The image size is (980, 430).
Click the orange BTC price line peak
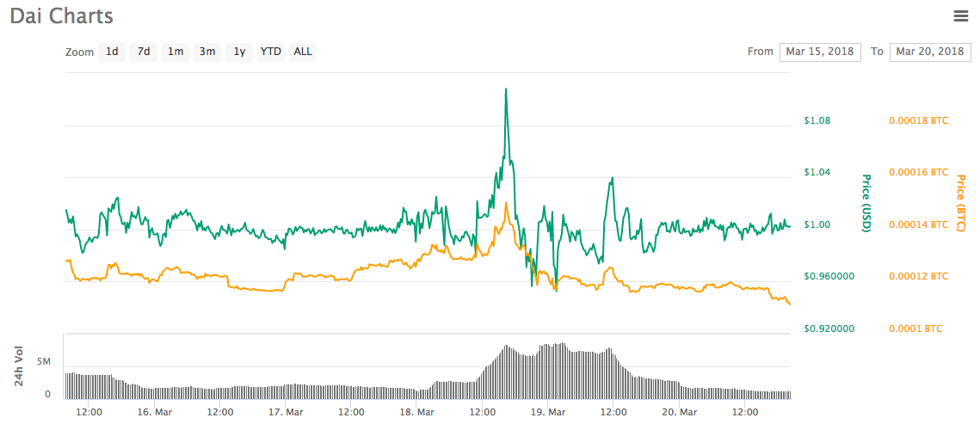click(x=505, y=202)
